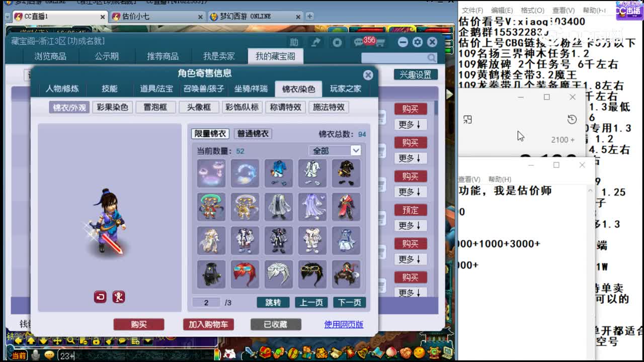Play the character action animation icon
The height and width of the screenshot is (362, 644).
[x=118, y=297]
